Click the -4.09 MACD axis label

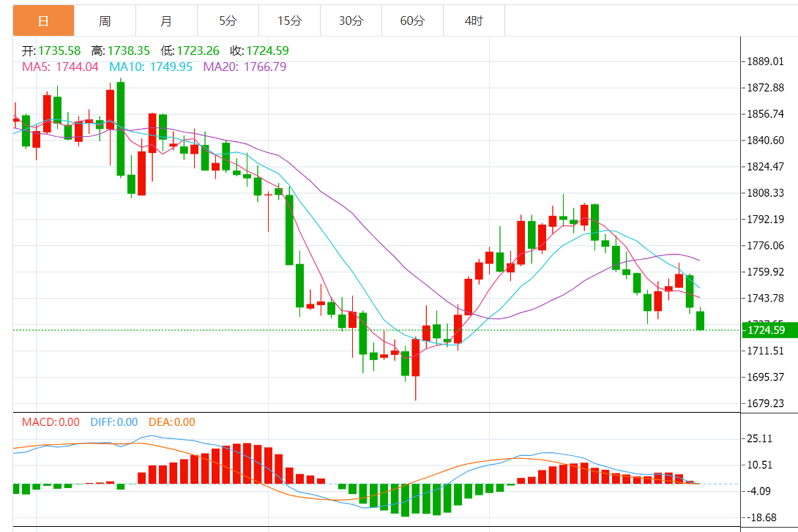(758, 491)
